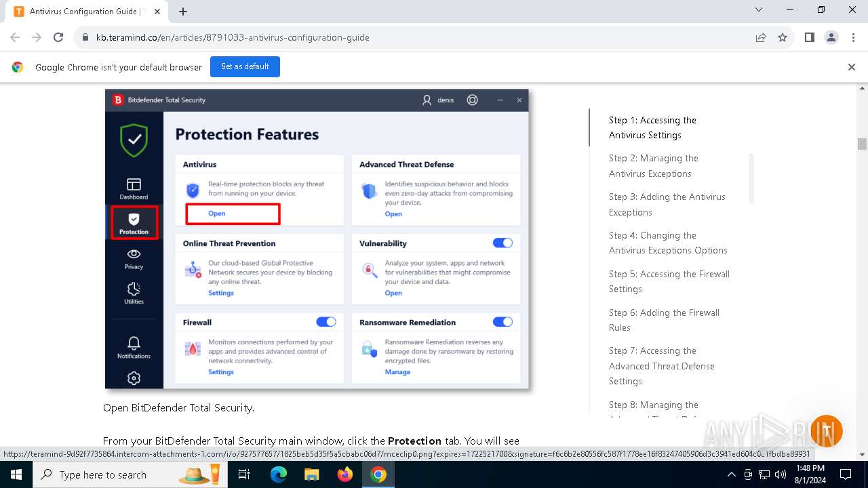Close the Antivirus Configuration Guide tab
The height and width of the screenshot is (488, 868).
pos(157,12)
